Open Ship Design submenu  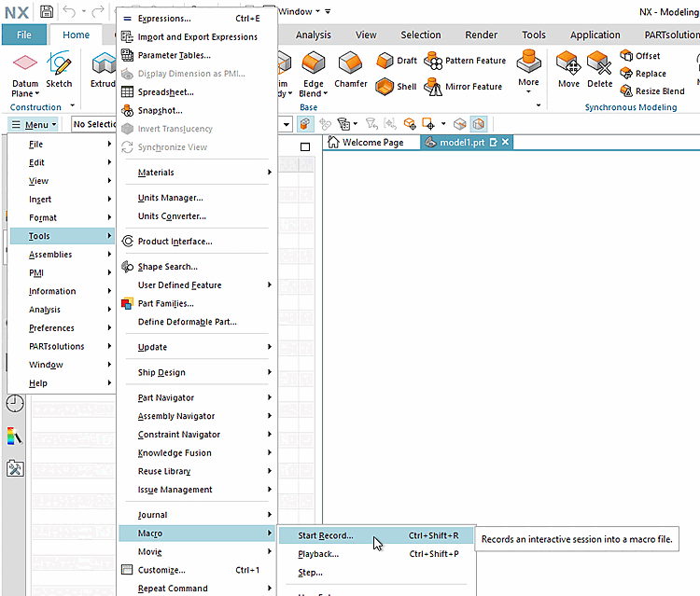196,372
